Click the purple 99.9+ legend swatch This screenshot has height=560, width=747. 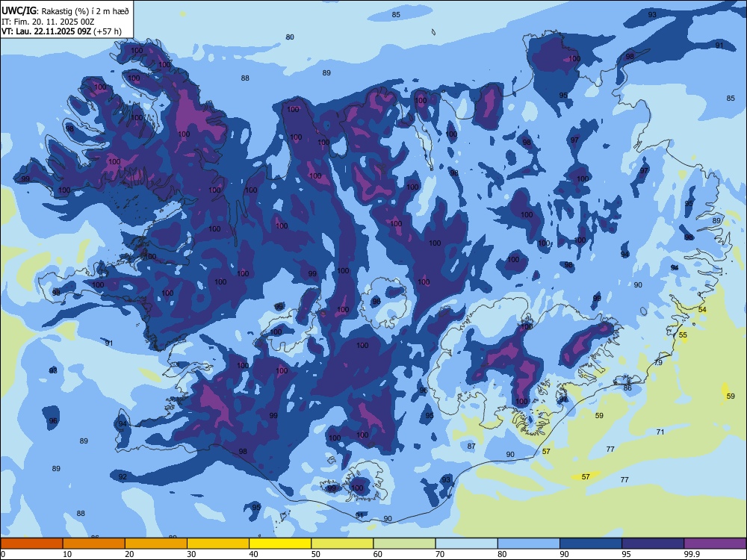click(715, 544)
